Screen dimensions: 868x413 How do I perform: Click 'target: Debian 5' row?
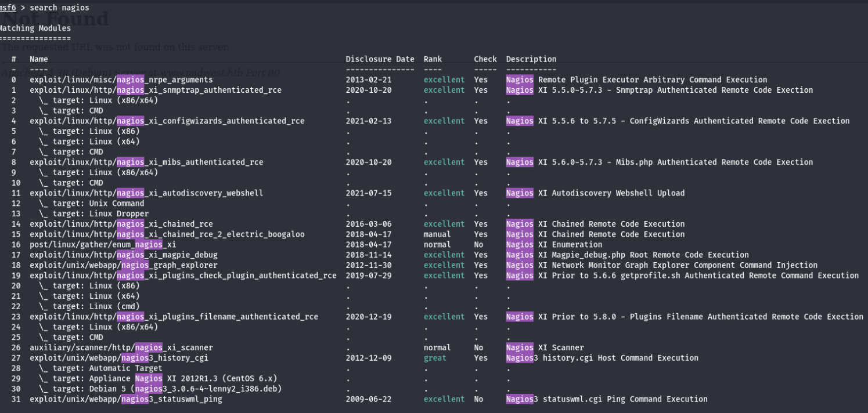160,389
